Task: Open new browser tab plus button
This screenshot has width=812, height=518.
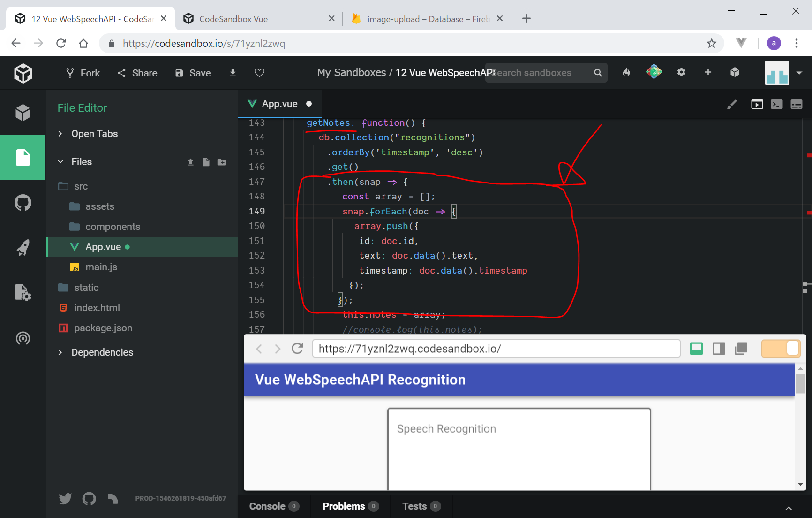Action: coord(526,18)
